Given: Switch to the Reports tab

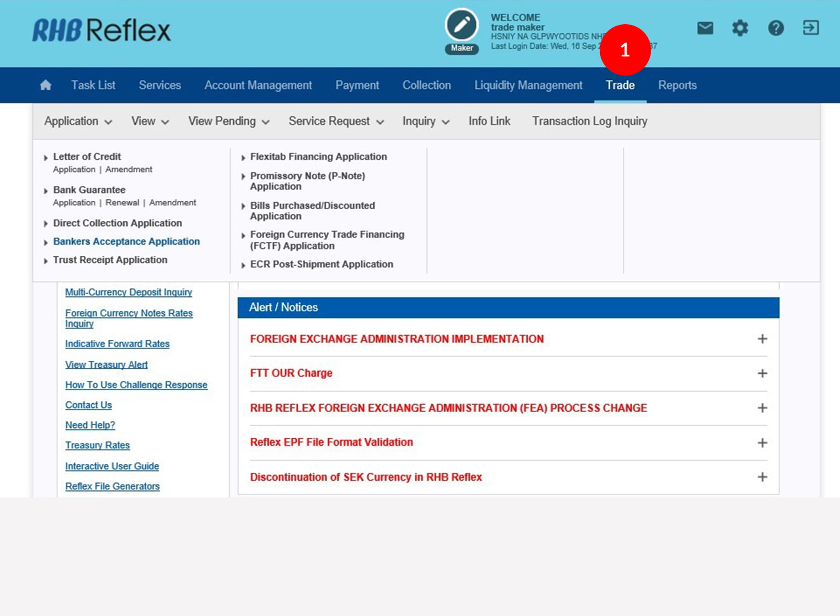Looking at the screenshot, I should (677, 85).
